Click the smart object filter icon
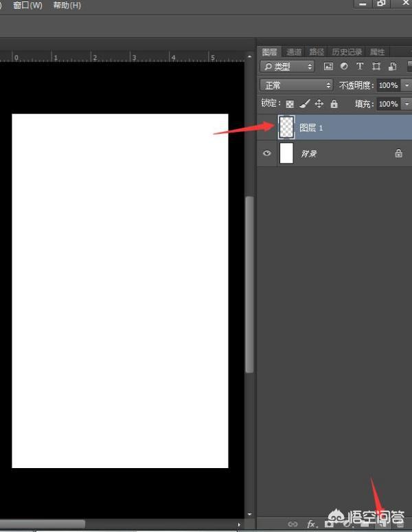Screen dimensions: 412x532 pos(392,67)
